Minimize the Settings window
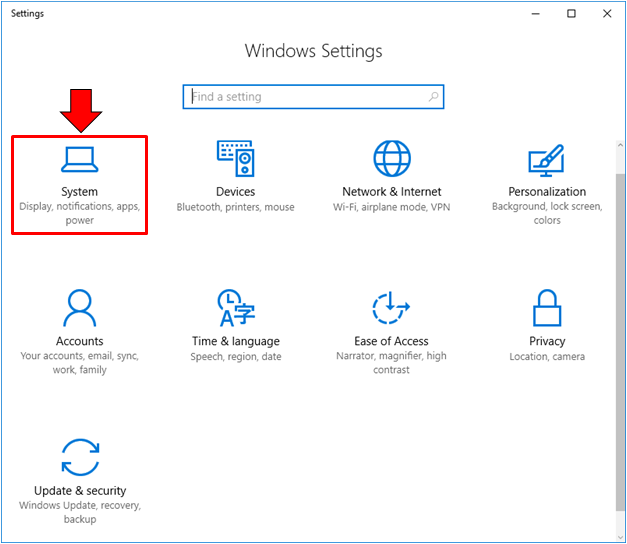 (535, 14)
